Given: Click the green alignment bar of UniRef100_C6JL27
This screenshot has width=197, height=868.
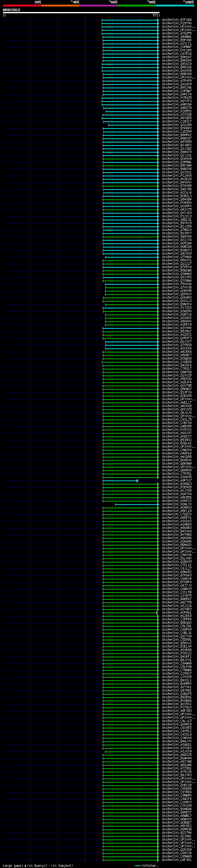Looking at the screenshot, I should pyautogui.click(x=131, y=569).
